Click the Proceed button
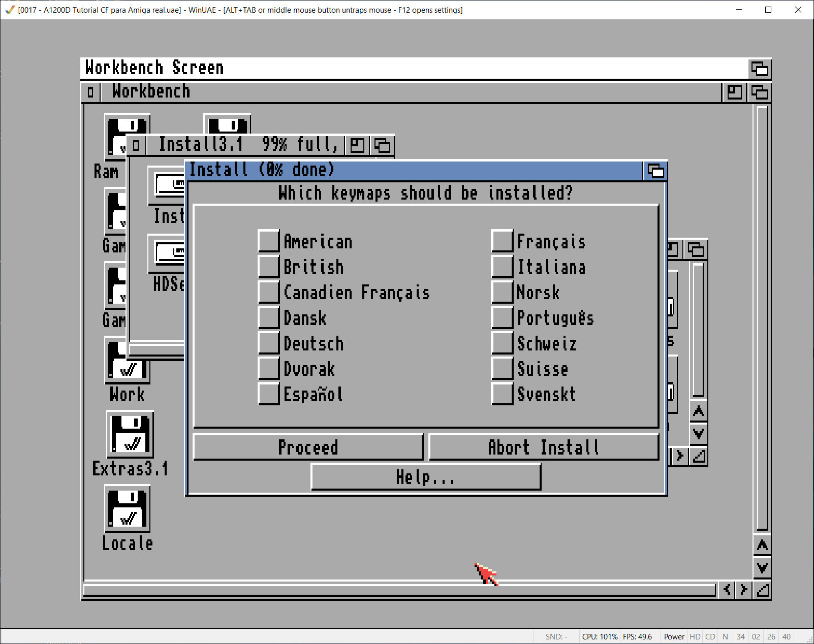Screen dimensions: 814x644 coord(308,447)
